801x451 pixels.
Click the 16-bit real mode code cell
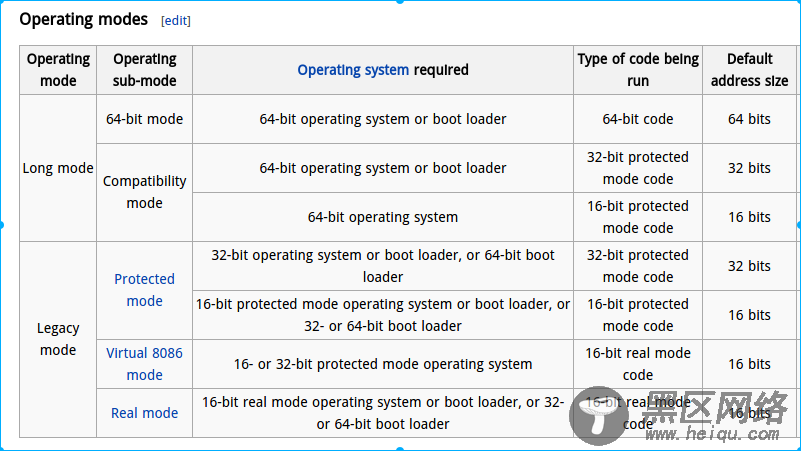pos(638,364)
